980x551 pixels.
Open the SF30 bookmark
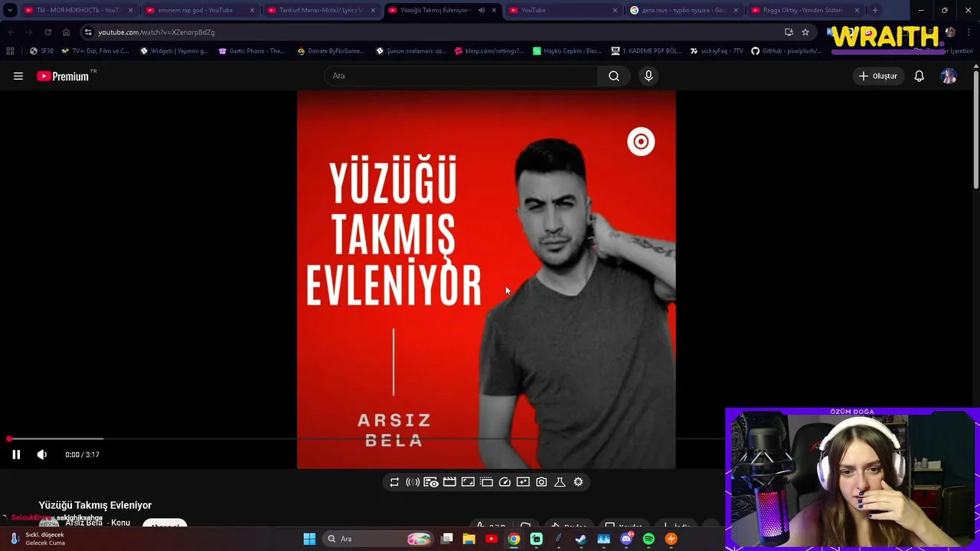pos(41,51)
